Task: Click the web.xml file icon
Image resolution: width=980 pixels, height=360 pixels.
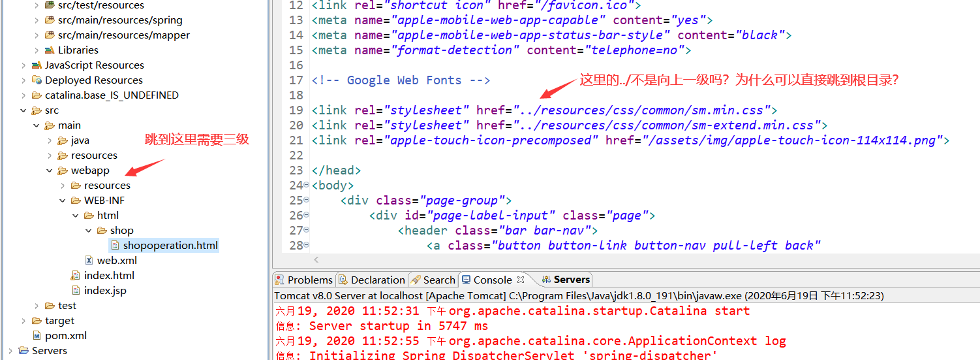Action: click(x=89, y=261)
